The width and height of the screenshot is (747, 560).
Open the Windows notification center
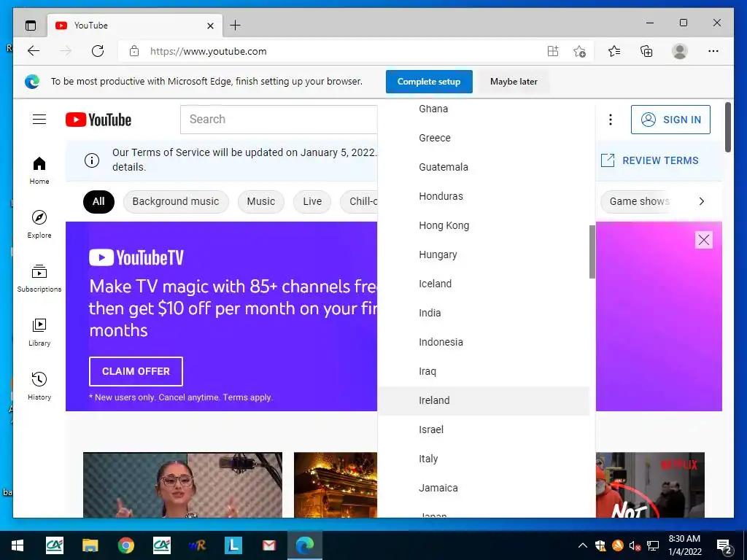724,545
